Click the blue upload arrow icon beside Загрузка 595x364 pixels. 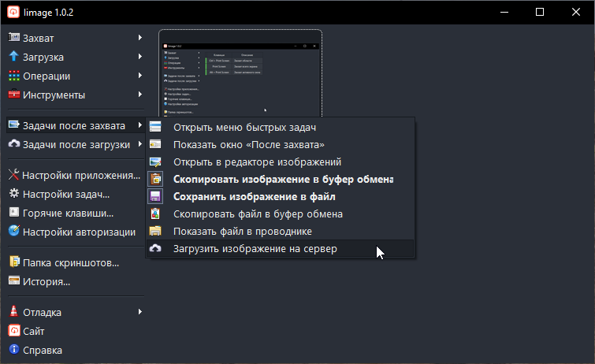click(x=14, y=56)
